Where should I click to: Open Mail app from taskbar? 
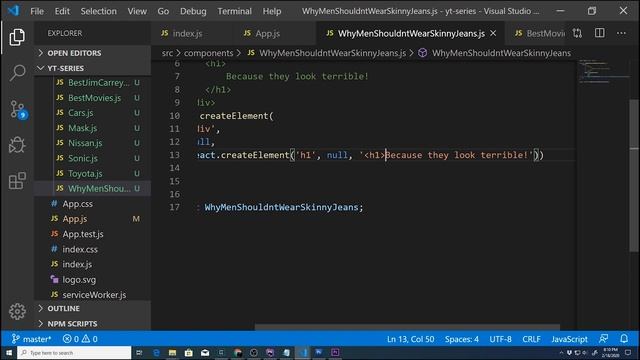click(x=205, y=353)
